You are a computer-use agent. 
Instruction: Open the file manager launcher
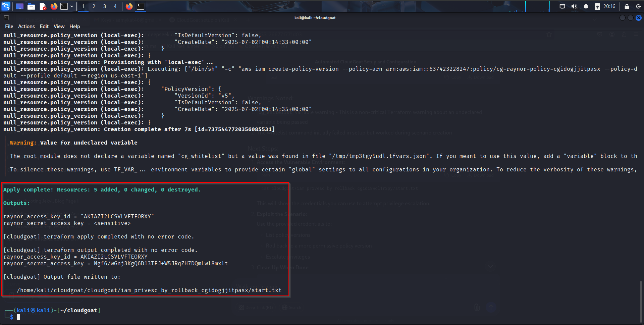point(31,6)
